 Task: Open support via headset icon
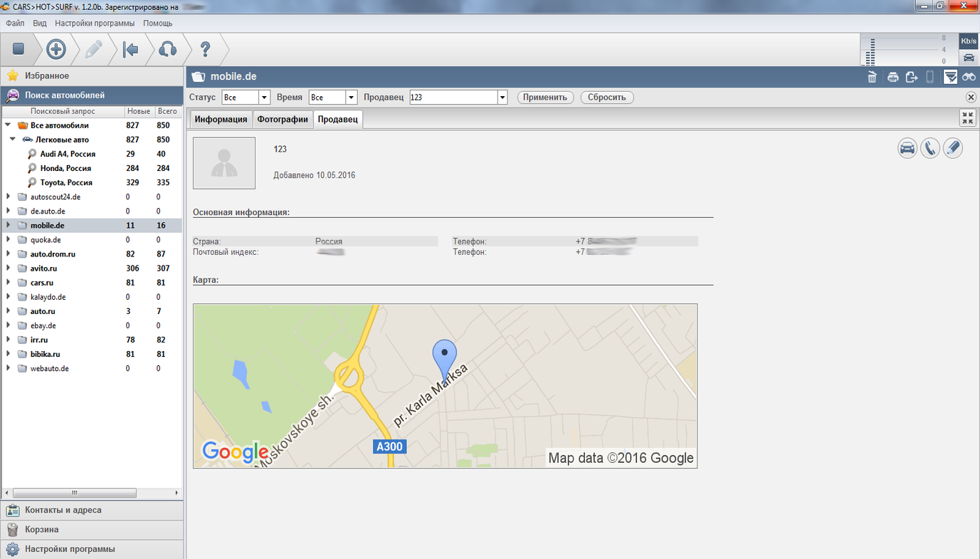(167, 49)
